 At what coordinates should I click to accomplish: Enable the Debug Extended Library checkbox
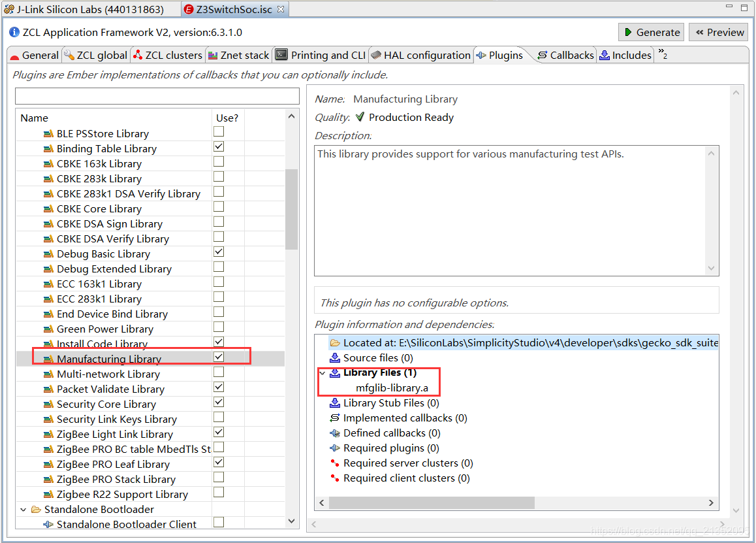pyautogui.click(x=219, y=267)
